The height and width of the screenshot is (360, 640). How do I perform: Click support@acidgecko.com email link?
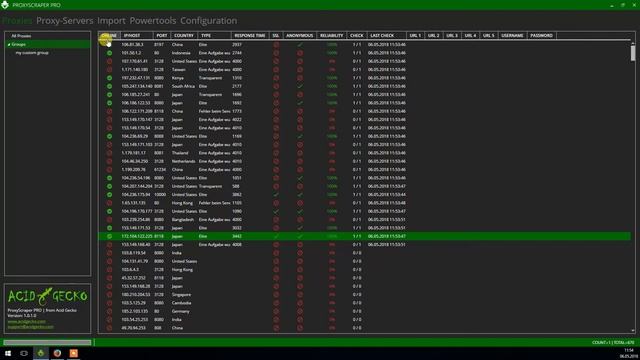31,327
